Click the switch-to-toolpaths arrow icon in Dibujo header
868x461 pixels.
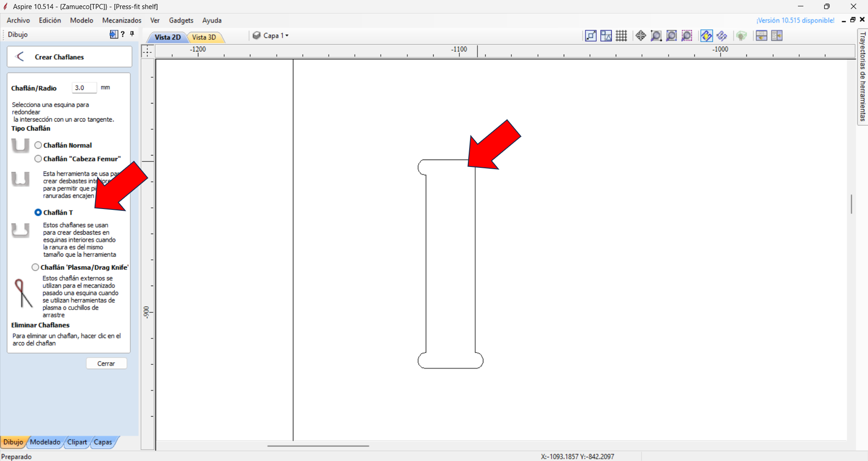tap(114, 34)
